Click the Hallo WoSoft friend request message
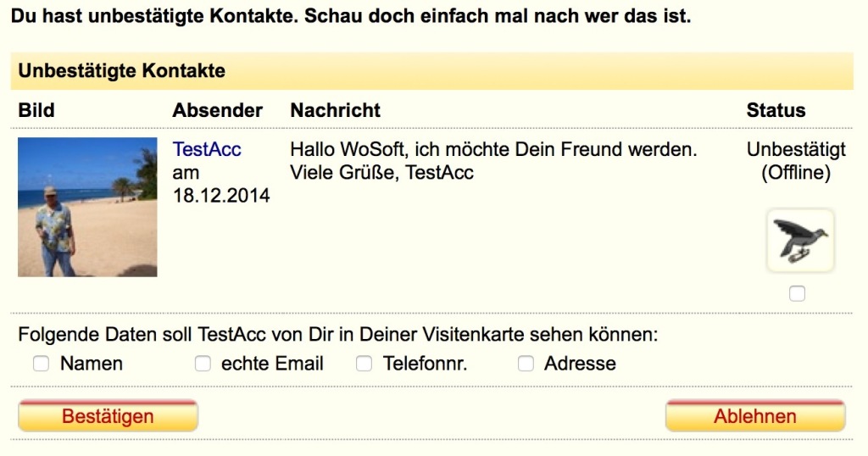Screen dimensions: 868x456 [x=494, y=160]
